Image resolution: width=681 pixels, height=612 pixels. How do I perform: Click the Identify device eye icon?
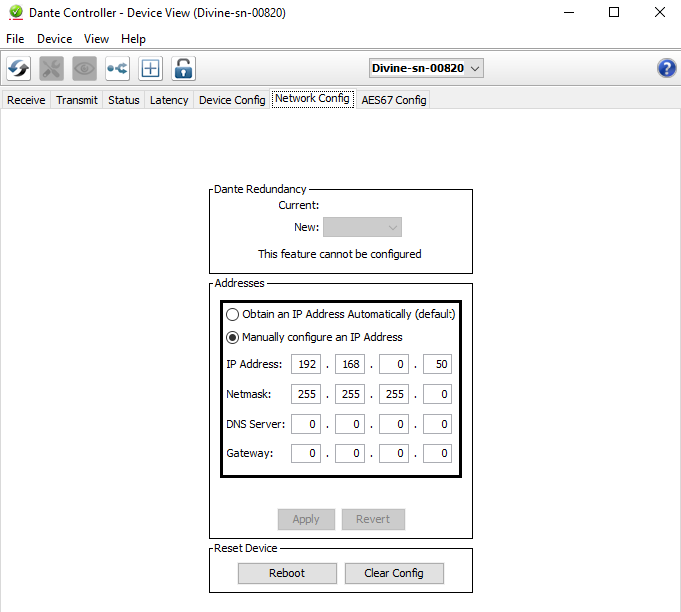point(84,68)
